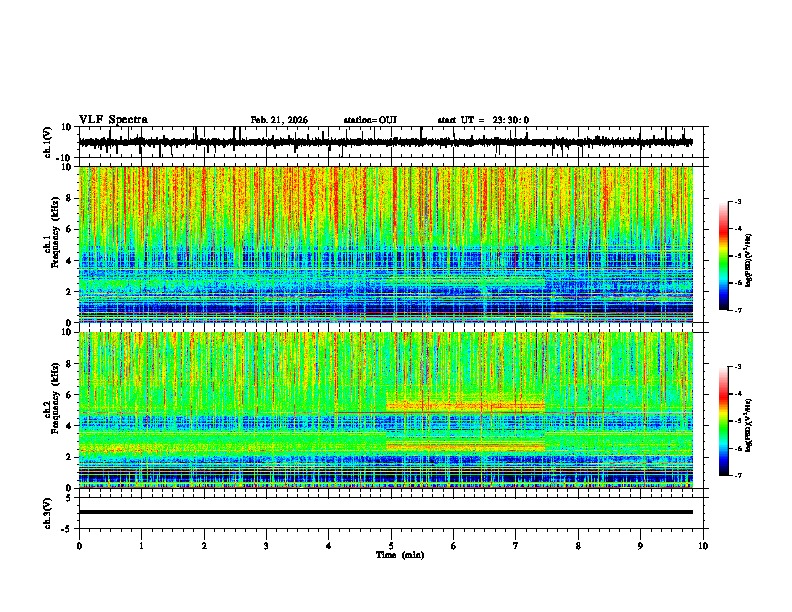Click the time axis tick label "3"
The height and width of the screenshot is (612, 792).
pyautogui.click(x=266, y=546)
